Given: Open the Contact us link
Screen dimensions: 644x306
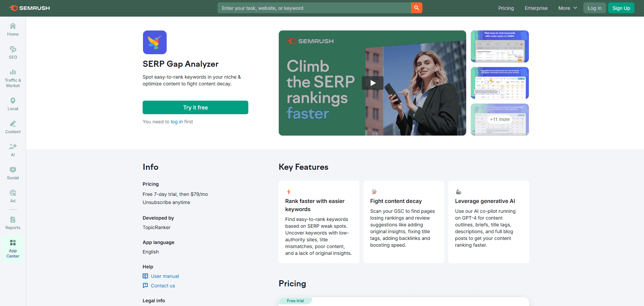Looking at the screenshot, I should [163, 286].
